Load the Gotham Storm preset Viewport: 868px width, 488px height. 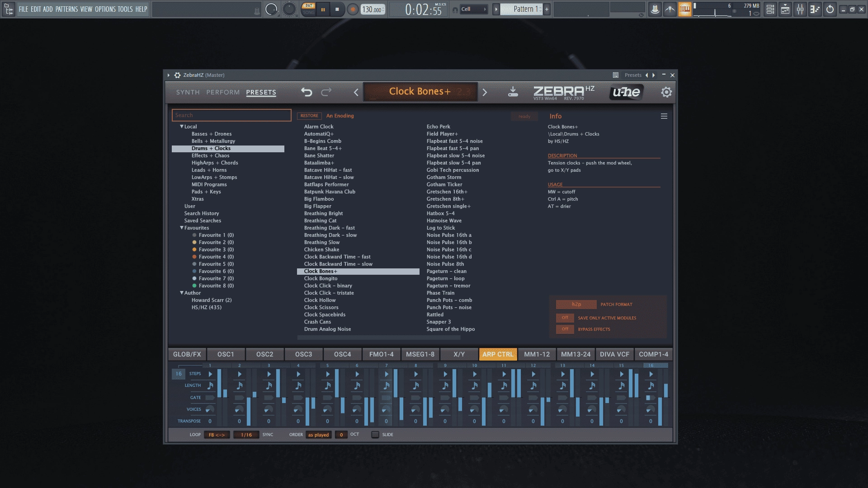(443, 177)
